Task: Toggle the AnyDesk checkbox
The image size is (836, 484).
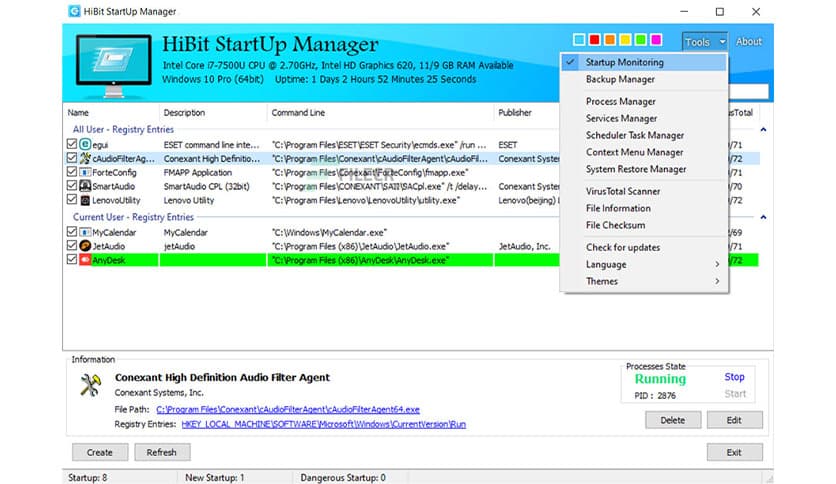Action: [72, 259]
